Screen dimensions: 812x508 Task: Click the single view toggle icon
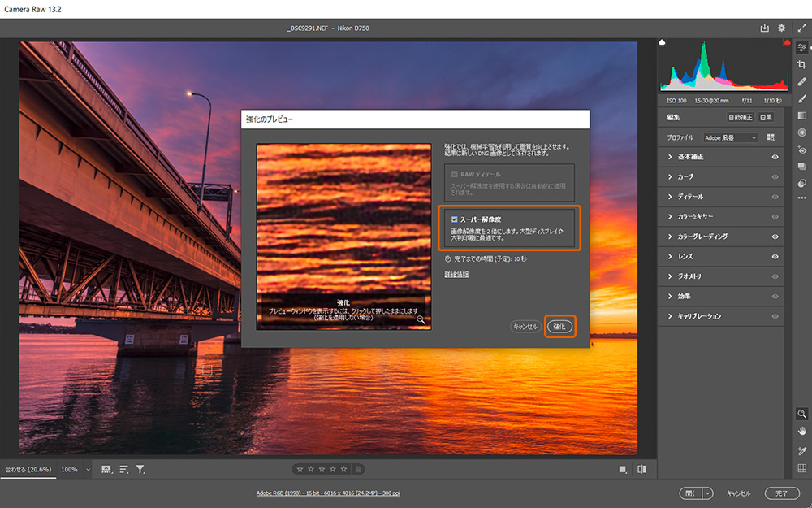point(623,469)
